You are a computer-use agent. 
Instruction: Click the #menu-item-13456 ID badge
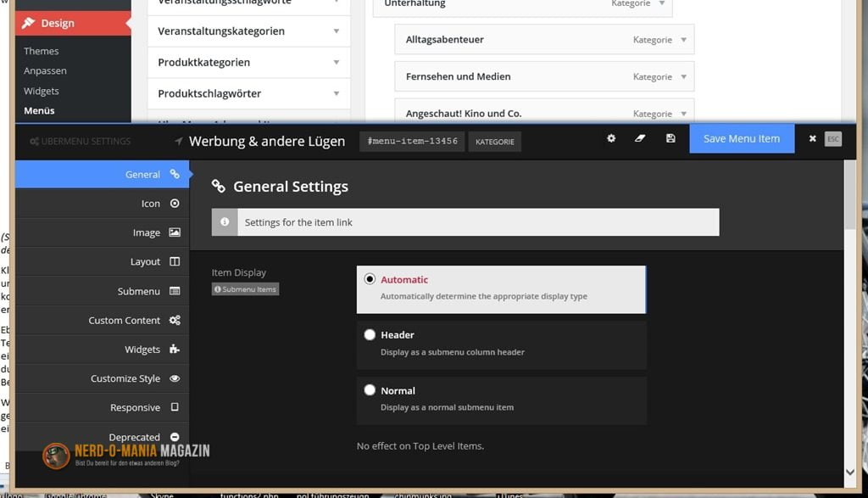413,142
